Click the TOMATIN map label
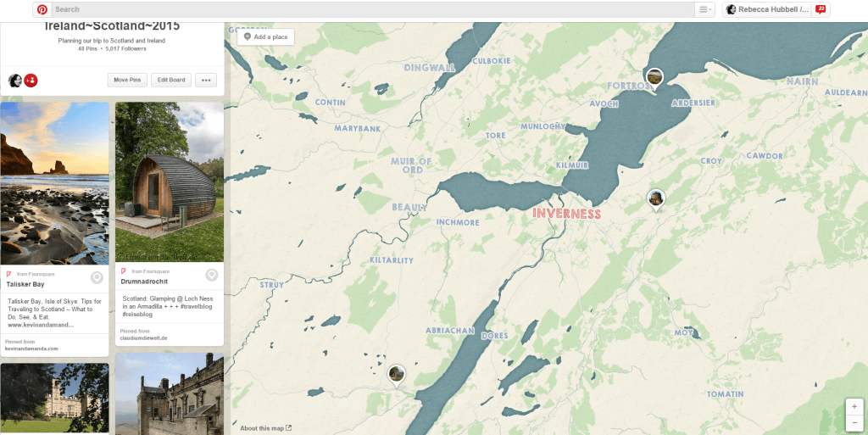The width and height of the screenshot is (868, 435). click(726, 394)
